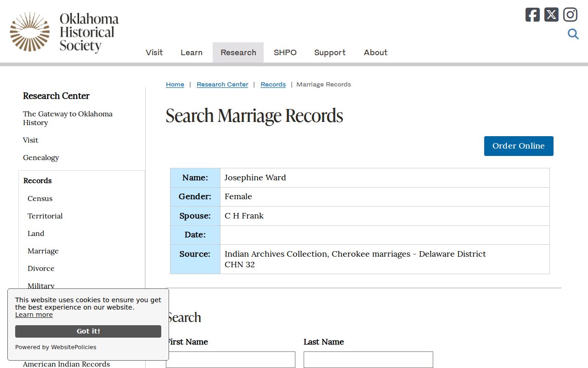The width and height of the screenshot is (588, 368).
Task: Open Divorce records in sidebar
Action: 41,268
